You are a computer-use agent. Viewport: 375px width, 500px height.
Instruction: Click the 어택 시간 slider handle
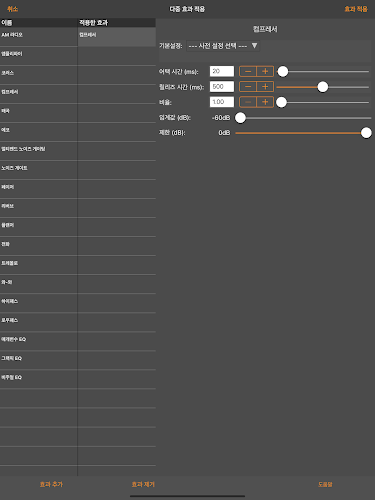[283, 71]
